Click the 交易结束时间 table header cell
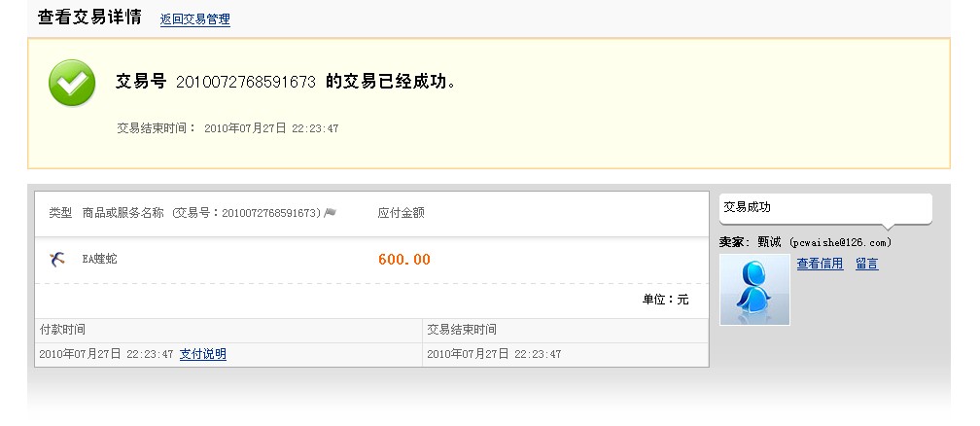 point(566,330)
